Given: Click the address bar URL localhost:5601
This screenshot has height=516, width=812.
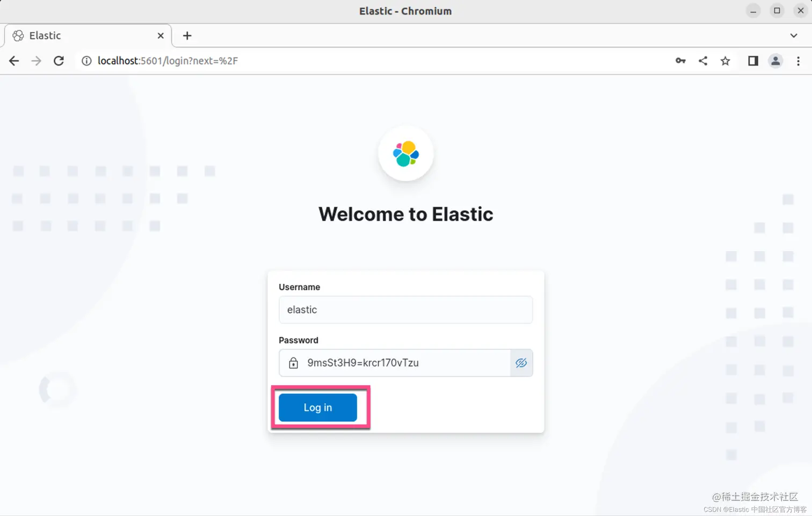Looking at the screenshot, I should pos(168,61).
